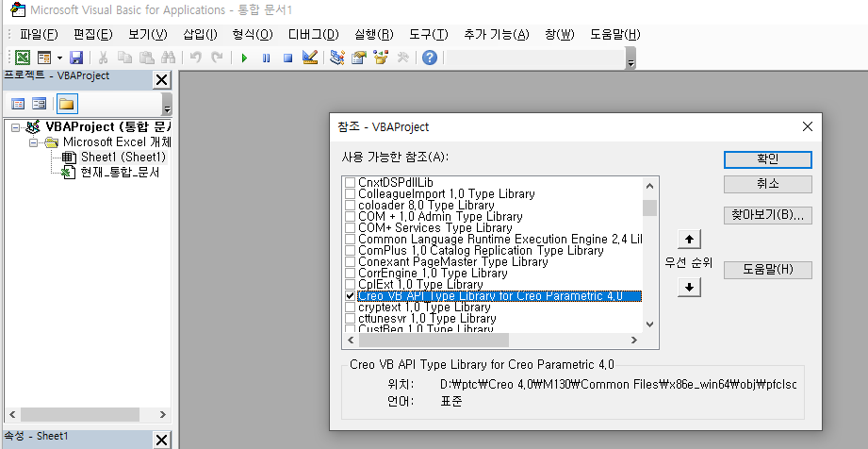Viewport: 868px width, 449px height.
Task: Collapse the VBAProject tree node
Action: coord(15,127)
